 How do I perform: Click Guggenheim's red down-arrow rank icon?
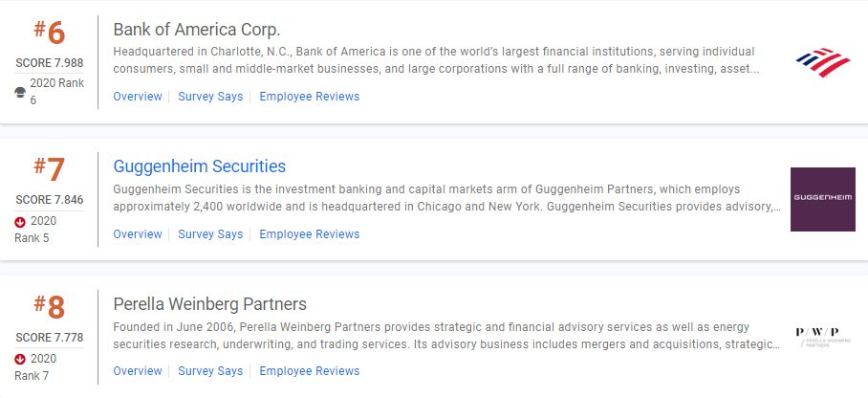pyautogui.click(x=20, y=222)
